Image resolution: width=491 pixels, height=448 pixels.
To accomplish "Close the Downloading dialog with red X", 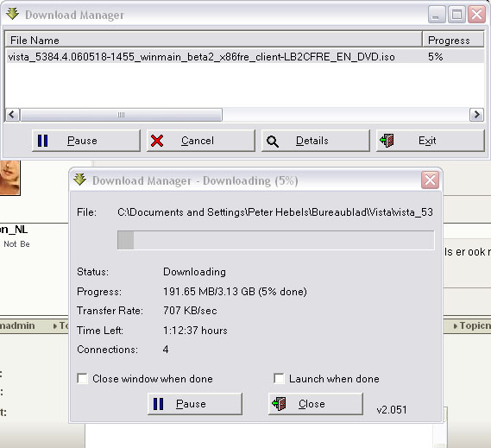I will (430, 180).
